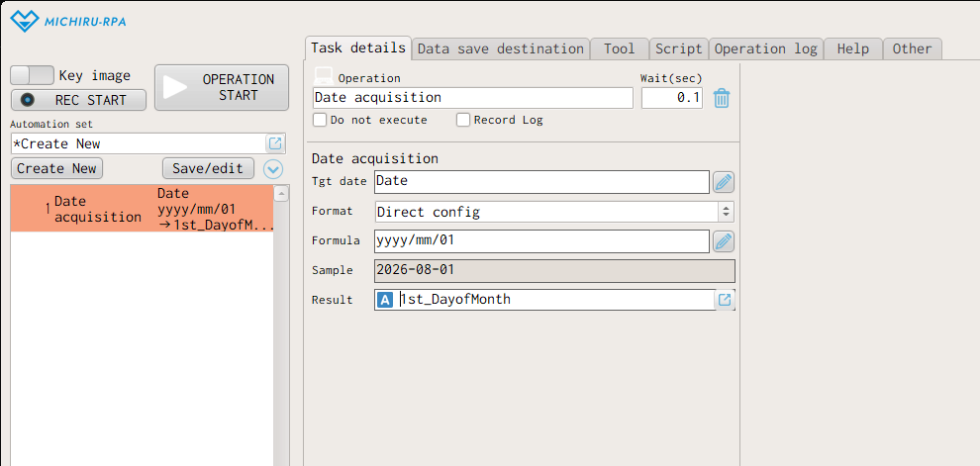Click the Formula field yyyy/mm/01
Image resolution: width=980 pixels, height=466 pixels.
541,241
